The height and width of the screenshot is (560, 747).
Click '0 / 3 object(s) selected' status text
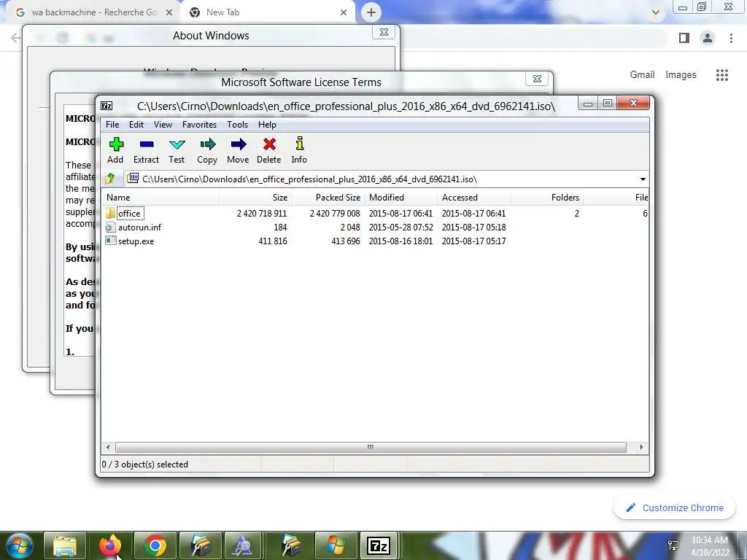(145, 464)
